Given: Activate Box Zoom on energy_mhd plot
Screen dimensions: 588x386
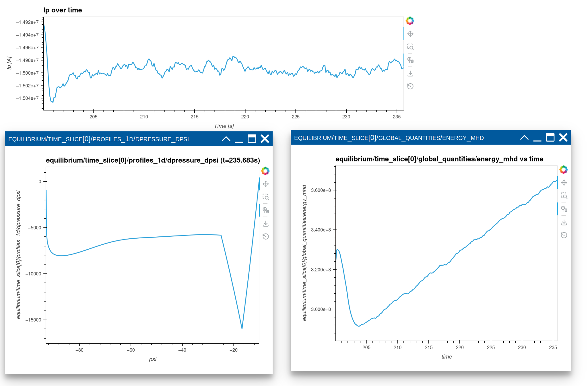Looking at the screenshot, I should pos(564,196).
